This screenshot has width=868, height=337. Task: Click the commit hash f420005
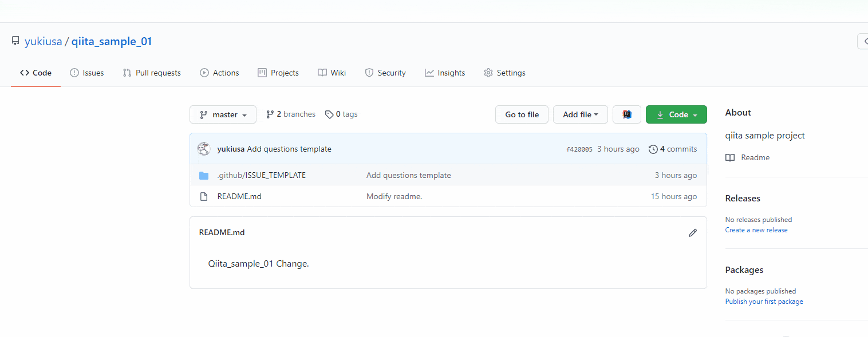(579, 149)
